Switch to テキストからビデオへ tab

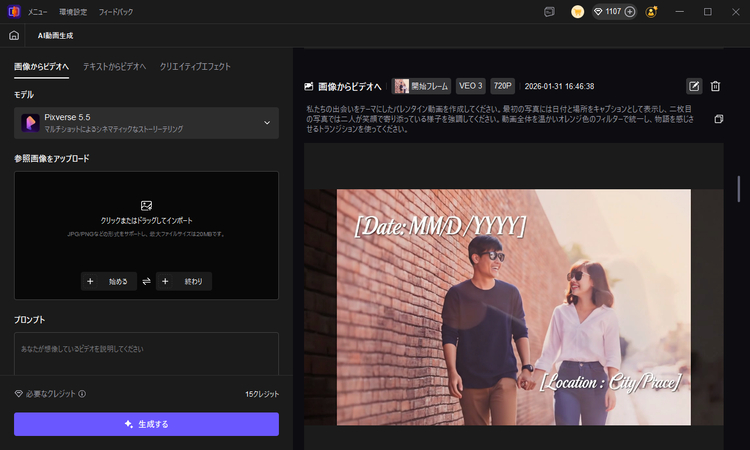click(x=115, y=66)
